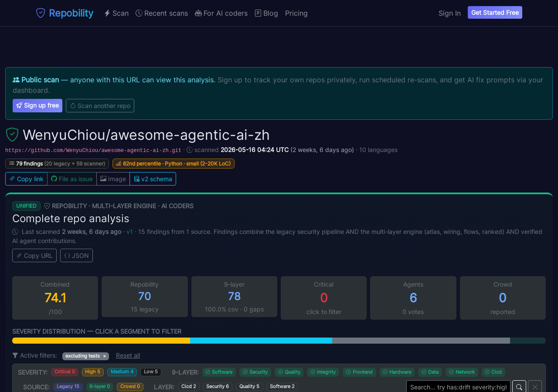Viewport: 558px width, 392px height.
Task: Focus the findings search input field
Action: (x=459, y=387)
